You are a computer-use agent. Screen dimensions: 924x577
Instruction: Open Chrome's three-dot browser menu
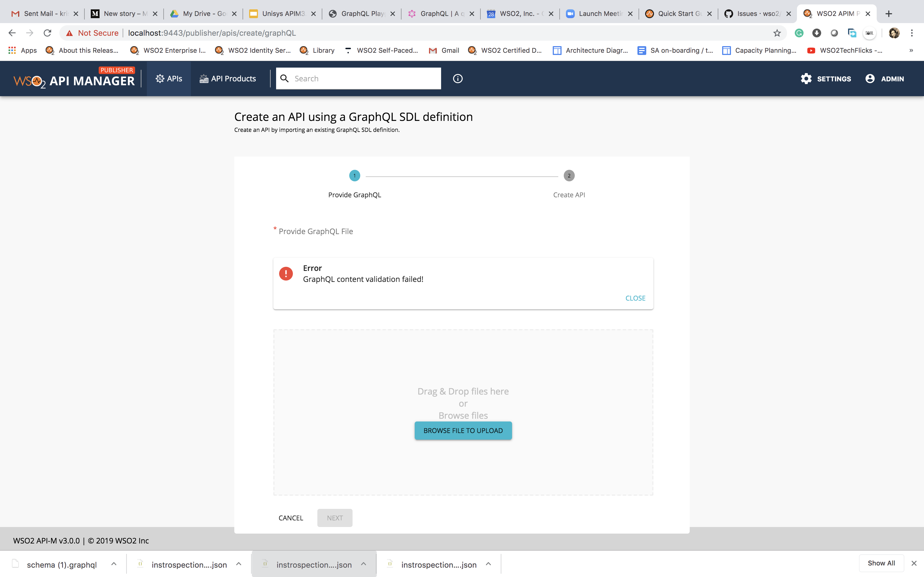[912, 33]
